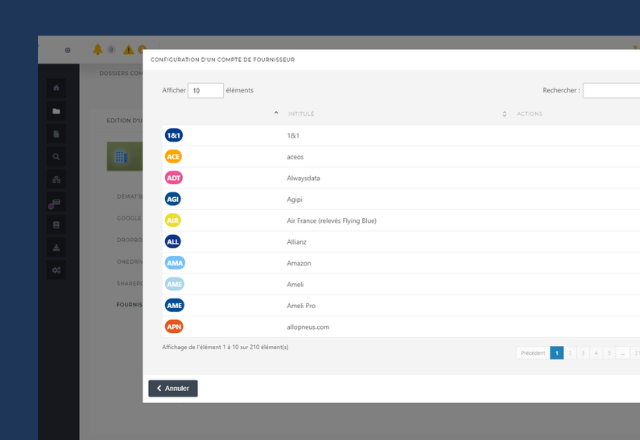Select the dark AME badge for Ameli Pro

174,305
